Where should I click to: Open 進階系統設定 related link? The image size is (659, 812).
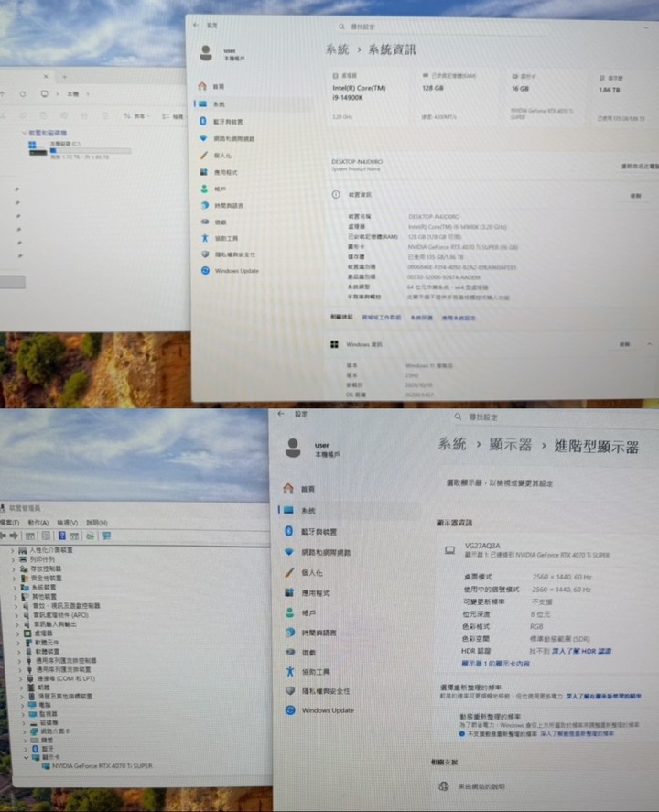click(x=459, y=318)
